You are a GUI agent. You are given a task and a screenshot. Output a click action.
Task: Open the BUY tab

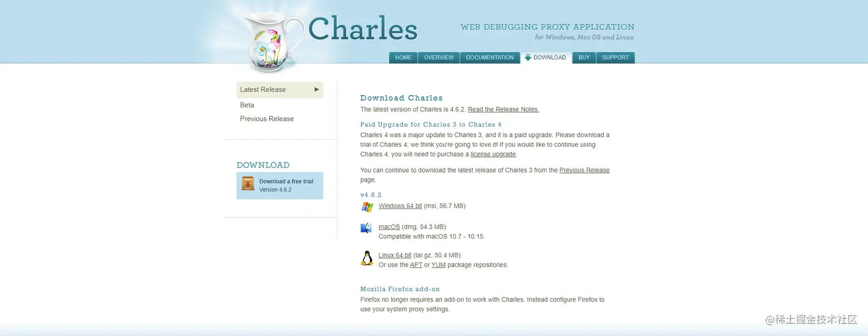(584, 58)
